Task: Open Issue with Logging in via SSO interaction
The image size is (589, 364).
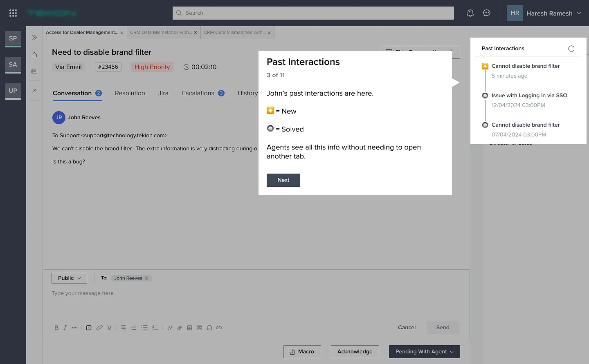Action: 529,96
